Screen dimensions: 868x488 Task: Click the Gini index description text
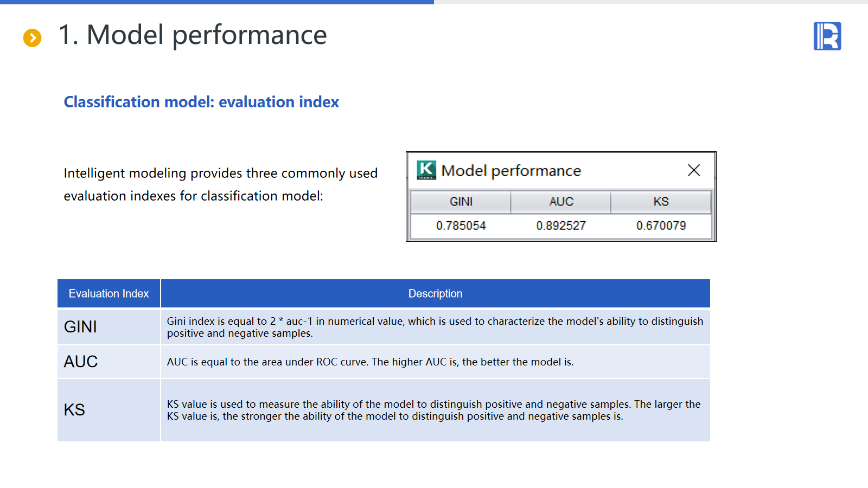[x=435, y=327]
